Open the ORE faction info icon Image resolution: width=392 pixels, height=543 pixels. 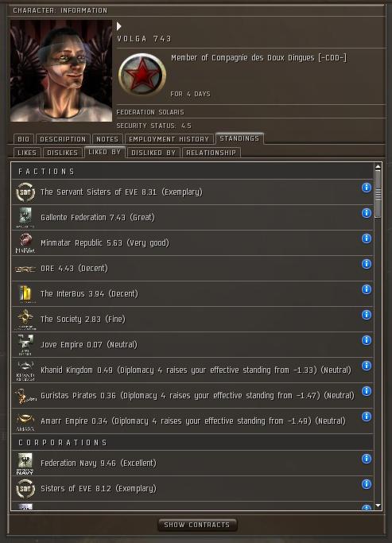coord(367,264)
